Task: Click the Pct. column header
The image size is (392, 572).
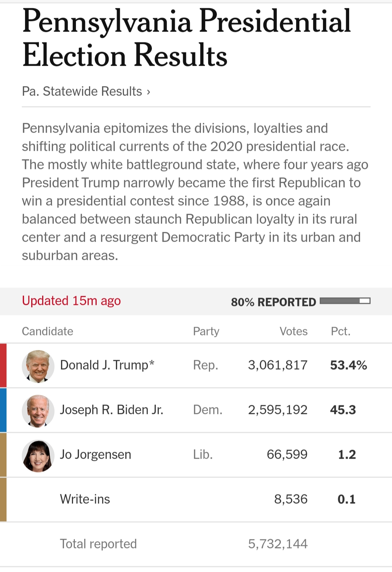Action: tap(340, 331)
